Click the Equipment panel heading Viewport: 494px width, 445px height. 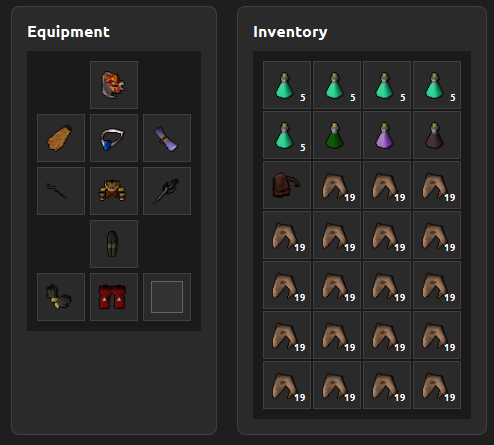[x=68, y=32]
